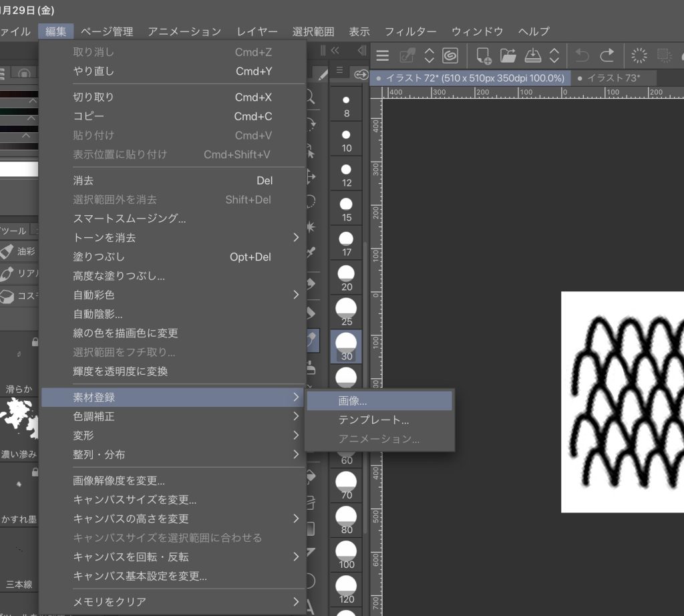Click the Save icon in the command bar
The height and width of the screenshot is (616, 684).
(x=532, y=55)
